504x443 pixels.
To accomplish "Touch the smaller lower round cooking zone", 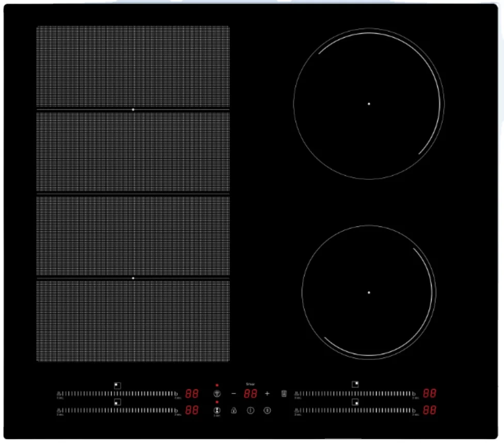I will (x=369, y=293).
